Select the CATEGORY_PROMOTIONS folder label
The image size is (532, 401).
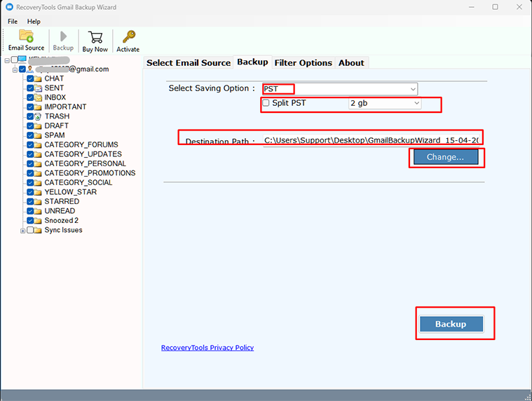pyautogui.click(x=90, y=173)
